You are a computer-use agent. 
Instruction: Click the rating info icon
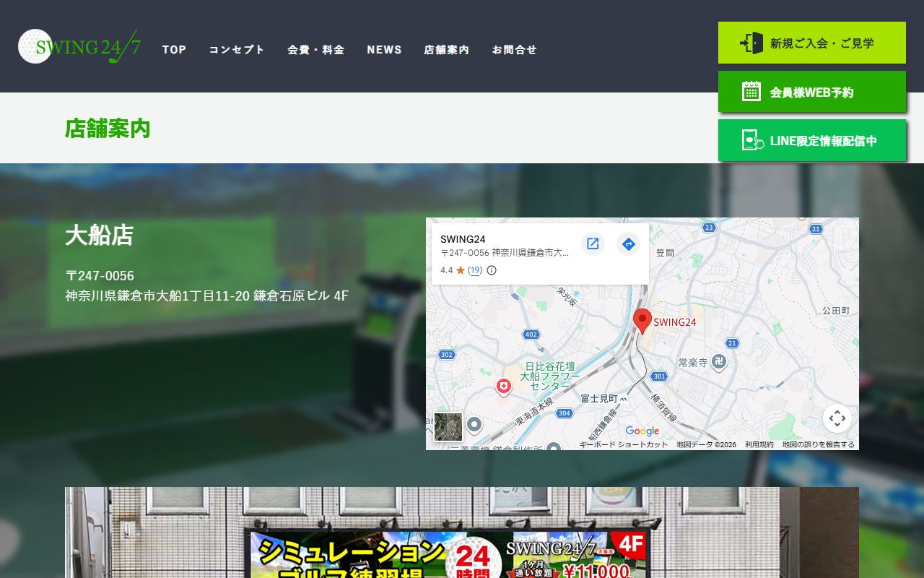point(492,270)
